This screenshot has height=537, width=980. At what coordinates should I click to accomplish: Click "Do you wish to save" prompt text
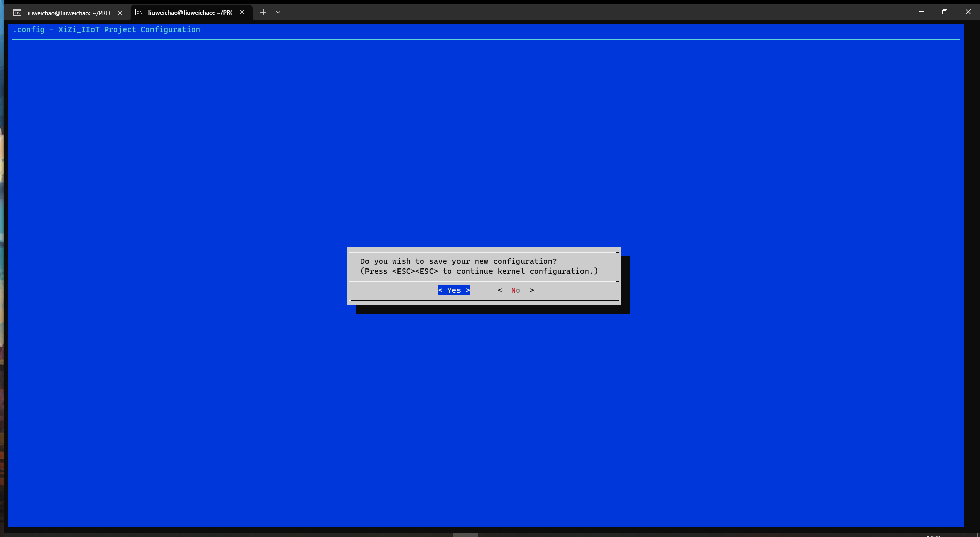click(x=458, y=261)
